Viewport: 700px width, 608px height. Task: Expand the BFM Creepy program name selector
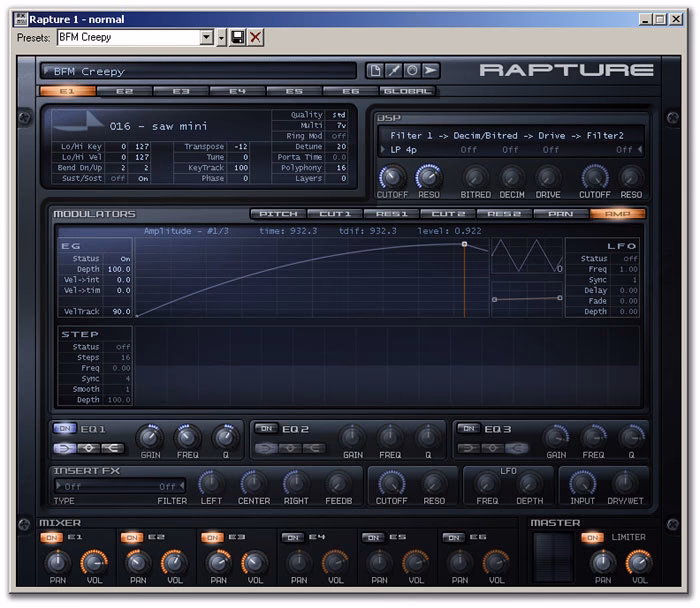(198, 71)
